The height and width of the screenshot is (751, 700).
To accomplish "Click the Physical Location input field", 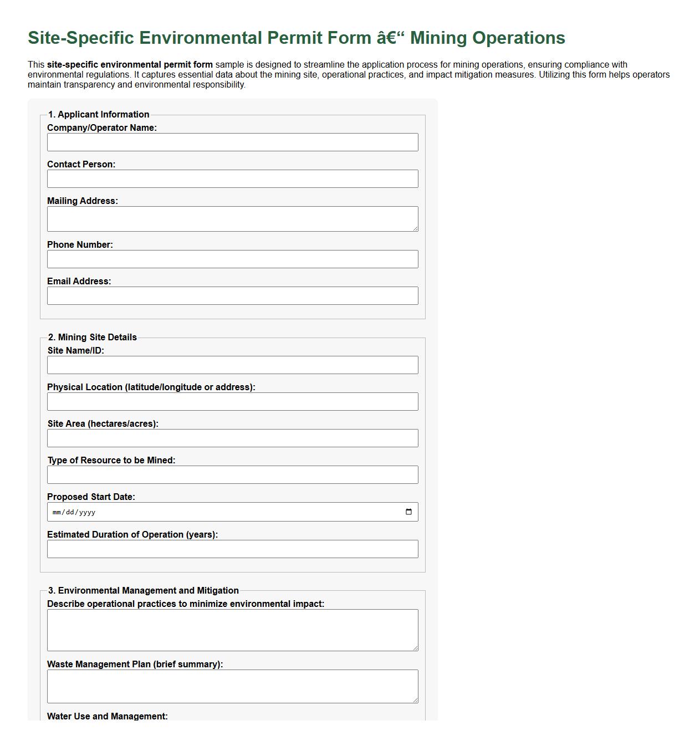I will [233, 401].
